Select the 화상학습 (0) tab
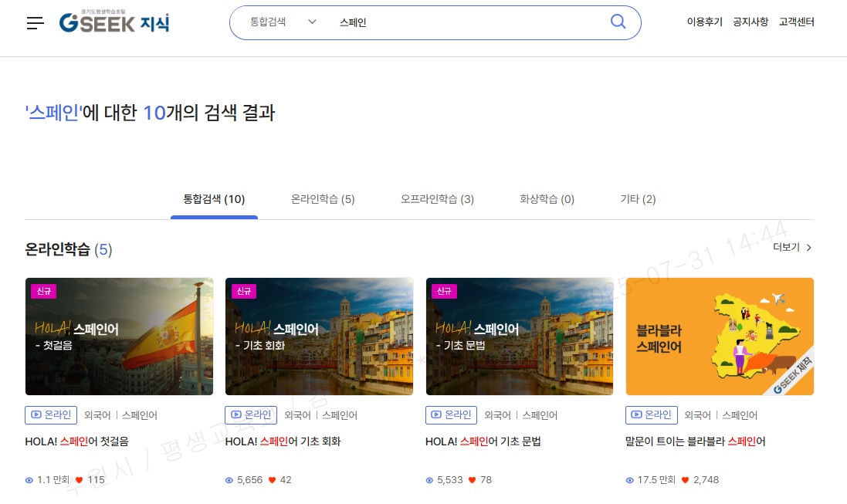This screenshot has width=847, height=504. click(547, 199)
